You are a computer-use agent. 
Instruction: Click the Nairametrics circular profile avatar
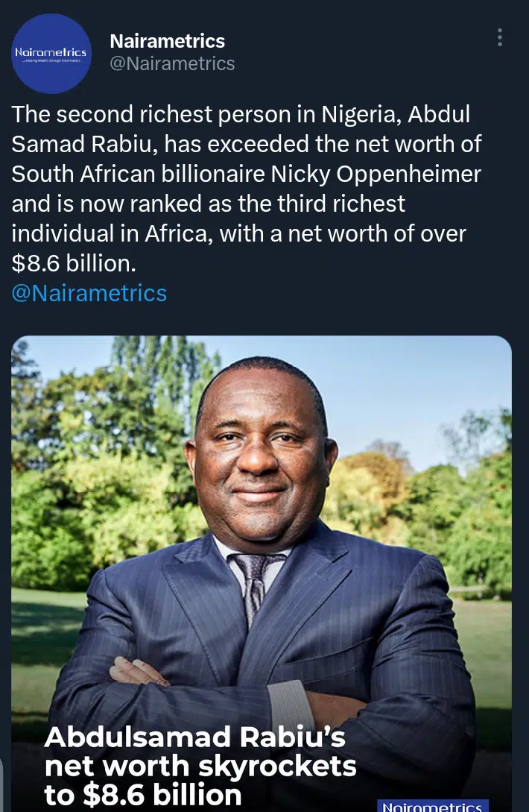(x=51, y=51)
